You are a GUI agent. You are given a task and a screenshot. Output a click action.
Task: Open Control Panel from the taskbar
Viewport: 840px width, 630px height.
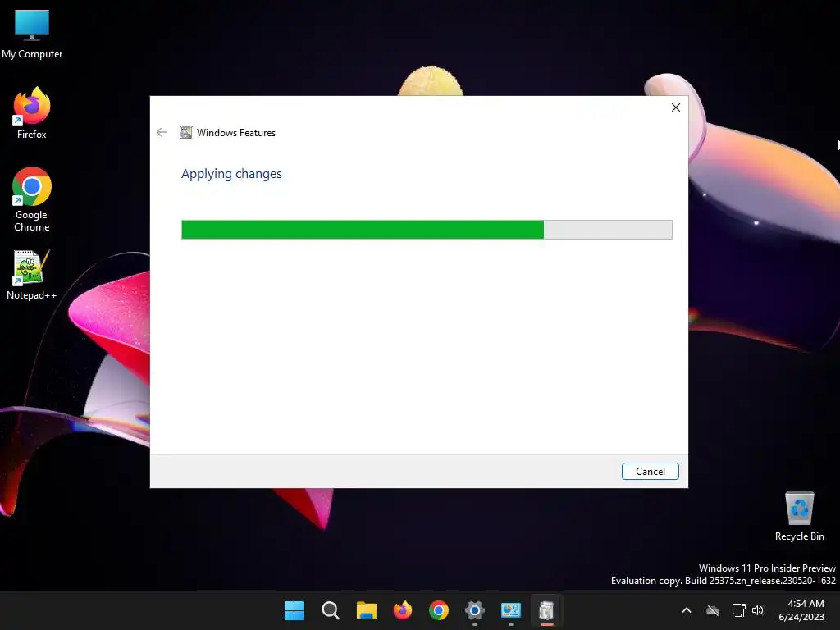point(510,610)
